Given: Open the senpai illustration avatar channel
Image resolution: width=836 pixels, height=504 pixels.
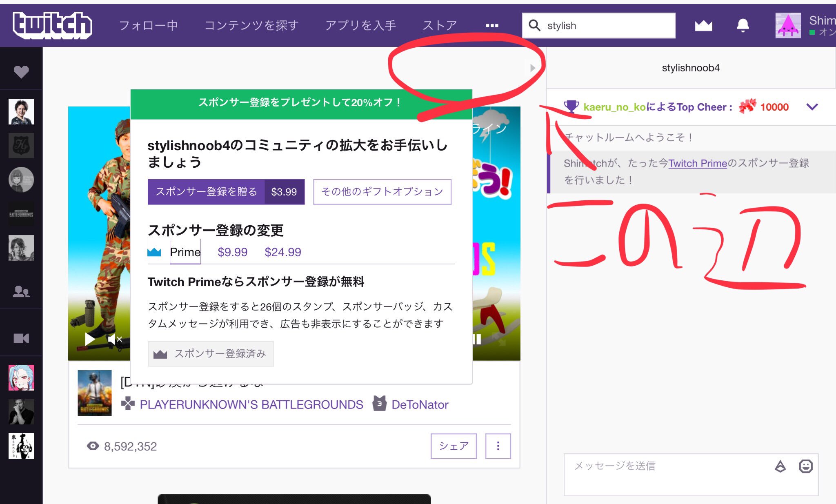Looking at the screenshot, I should click(21, 446).
